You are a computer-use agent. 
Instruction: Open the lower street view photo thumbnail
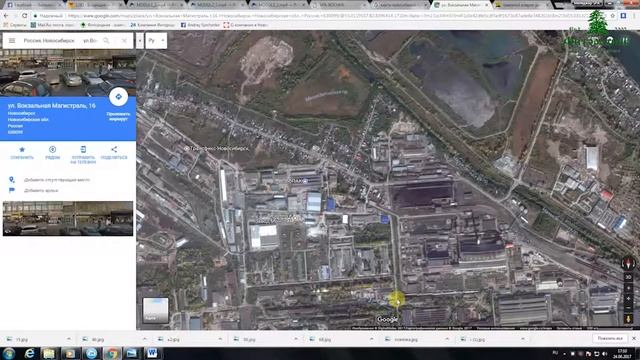pos(68,218)
